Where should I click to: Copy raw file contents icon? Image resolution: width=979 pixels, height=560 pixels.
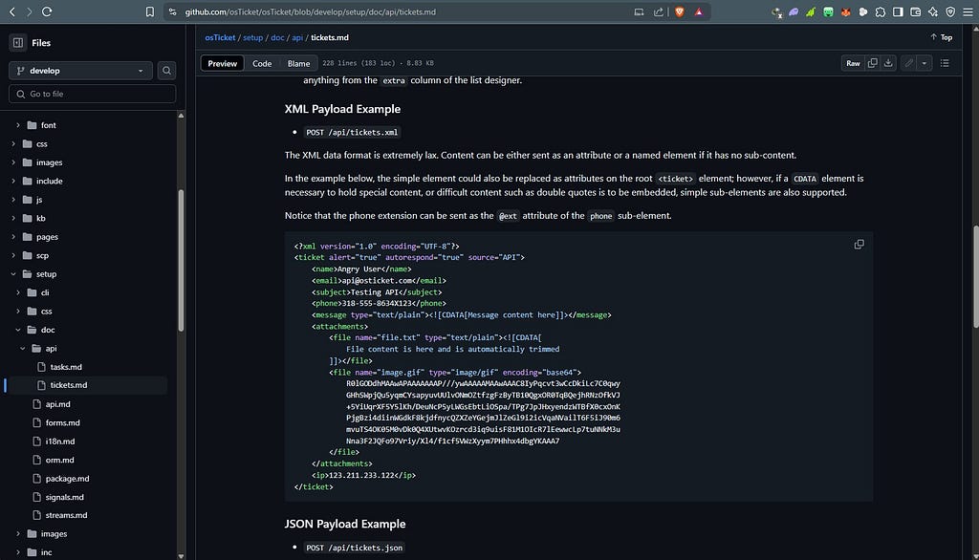(872, 63)
